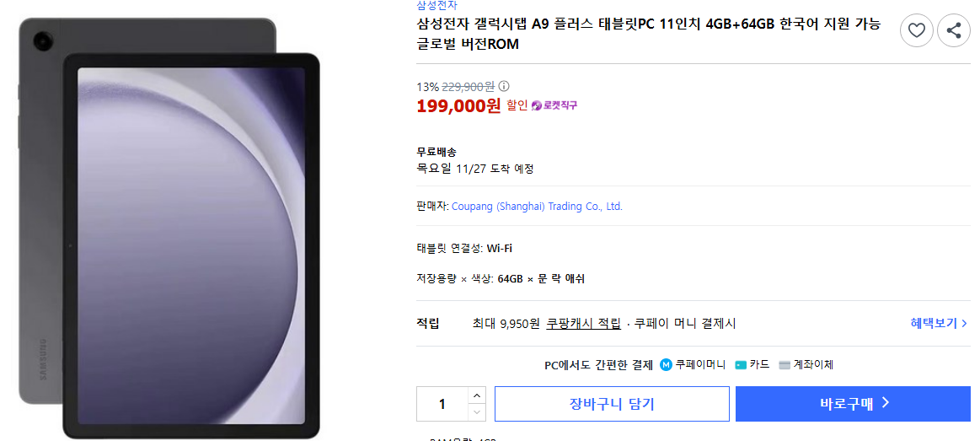The image size is (980, 441).
Task: Add item with 장바구니 담기 button
Action: click(612, 404)
